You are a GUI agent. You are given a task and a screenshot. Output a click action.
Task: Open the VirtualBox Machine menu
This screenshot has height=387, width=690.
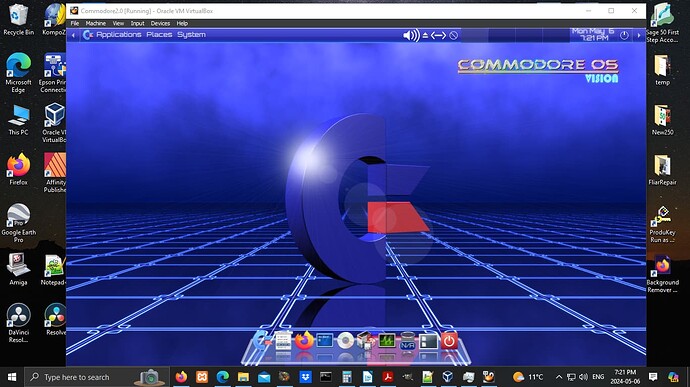point(95,23)
